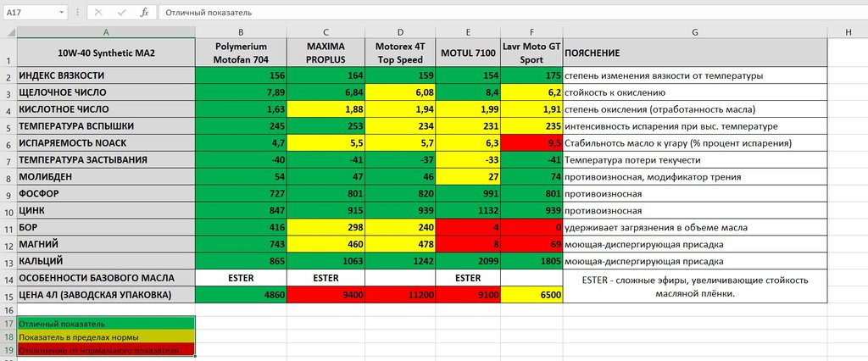Click cell '10W-40 Synthetic MA2'
The height and width of the screenshot is (361, 868).
pos(106,53)
